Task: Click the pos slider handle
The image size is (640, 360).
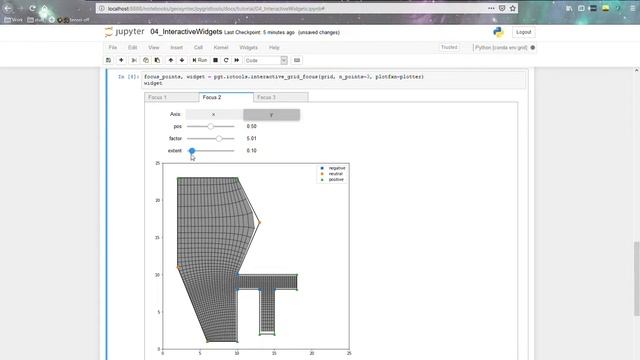Action: tap(211, 127)
